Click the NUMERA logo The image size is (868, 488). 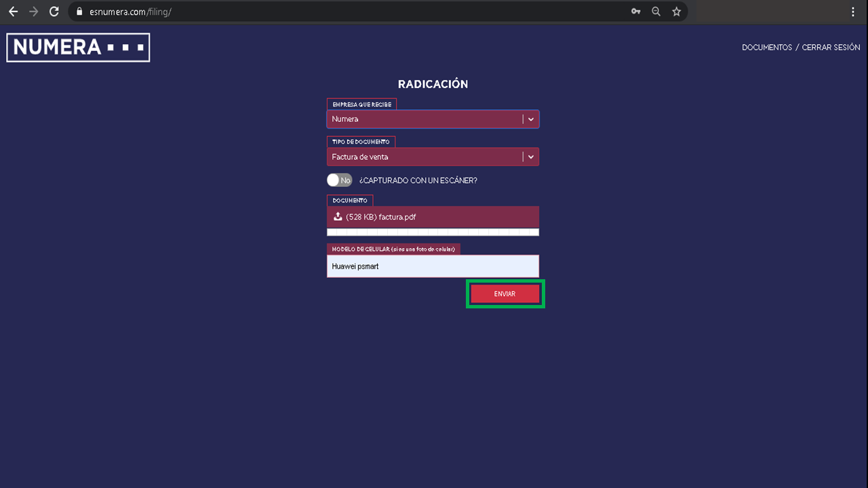[x=78, y=47]
